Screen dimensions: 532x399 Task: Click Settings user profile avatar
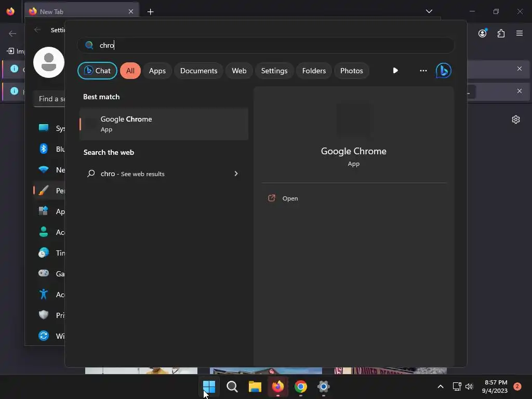point(48,62)
